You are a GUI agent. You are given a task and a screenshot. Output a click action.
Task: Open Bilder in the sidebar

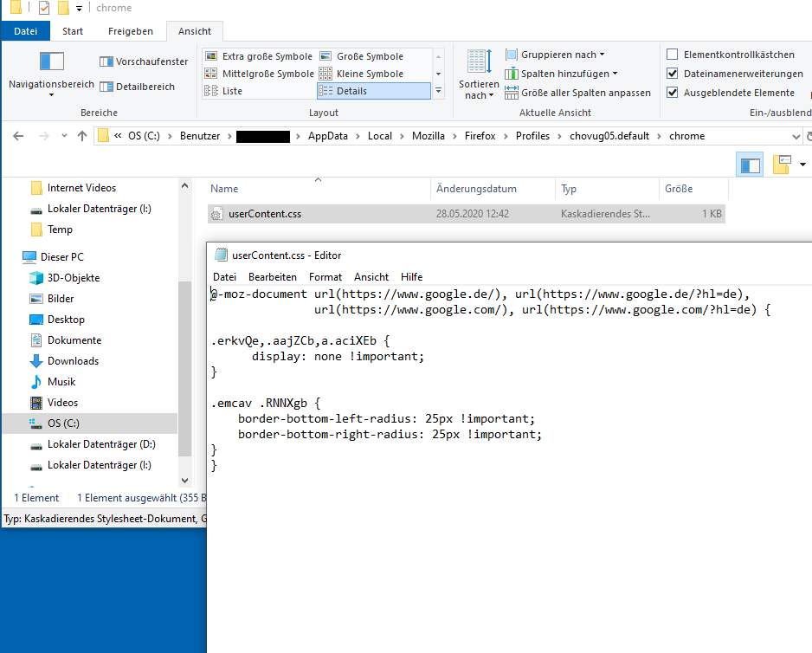pyautogui.click(x=52, y=299)
